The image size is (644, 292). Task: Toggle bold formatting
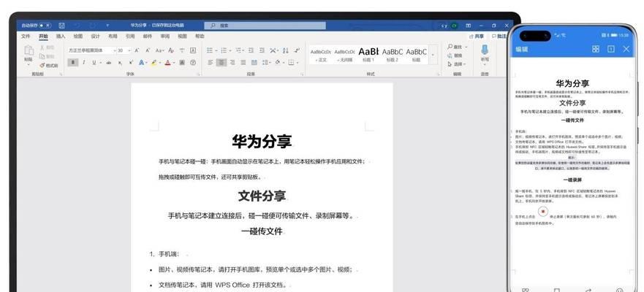click(x=73, y=63)
